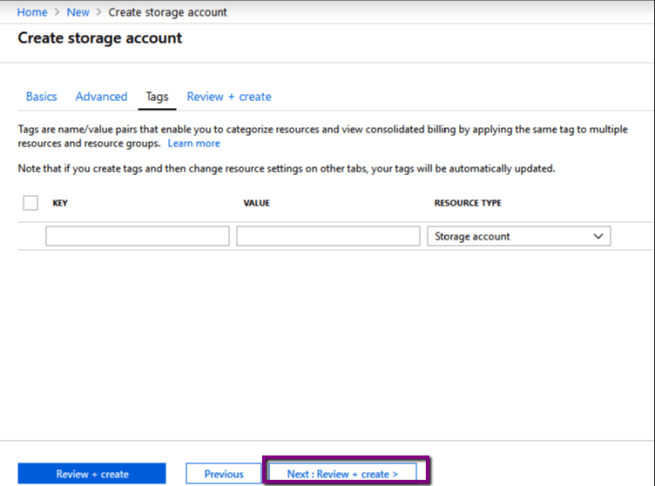Switch to the Basics tab
655x486 pixels.
tap(41, 97)
